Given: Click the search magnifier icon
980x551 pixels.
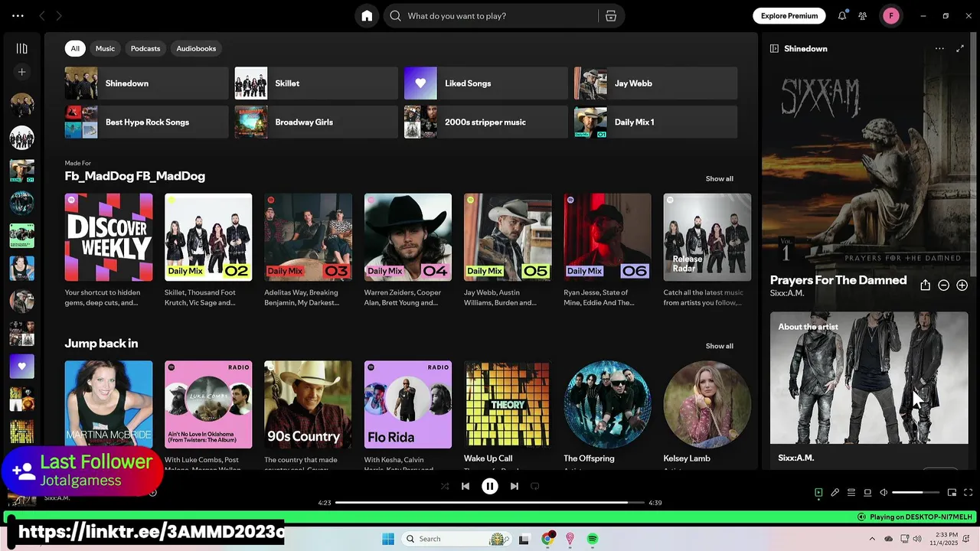Looking at the screenshot, I should [x=395, y=16].
